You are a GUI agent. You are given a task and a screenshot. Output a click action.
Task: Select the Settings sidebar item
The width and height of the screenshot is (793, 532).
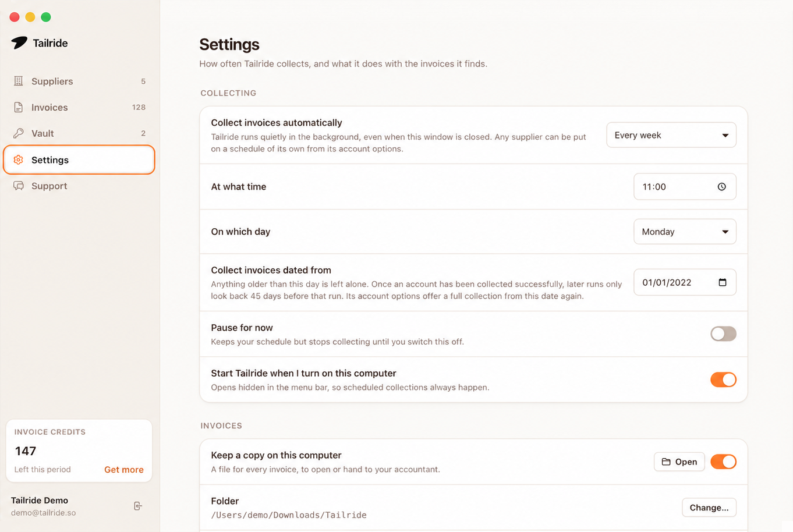click(79, 159)
